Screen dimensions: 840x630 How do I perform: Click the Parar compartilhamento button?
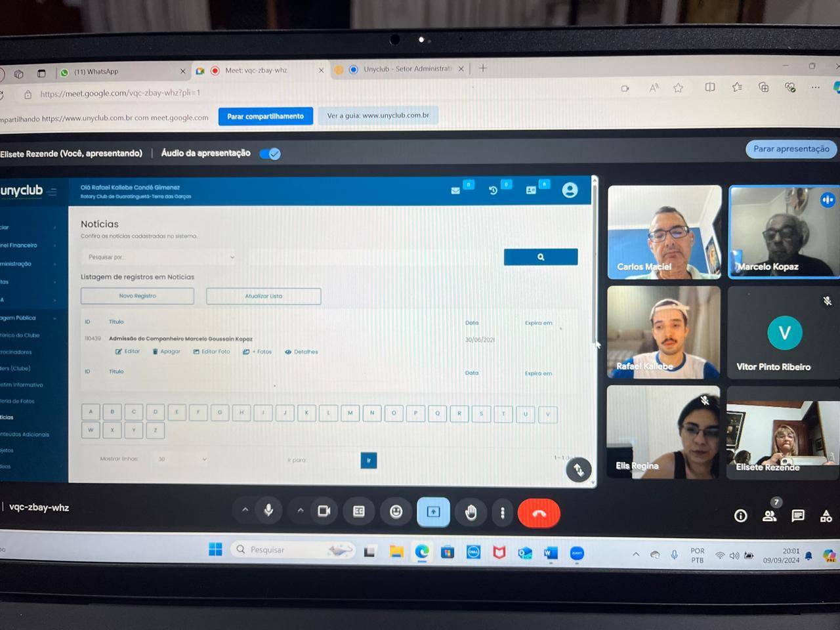[265, 116]
